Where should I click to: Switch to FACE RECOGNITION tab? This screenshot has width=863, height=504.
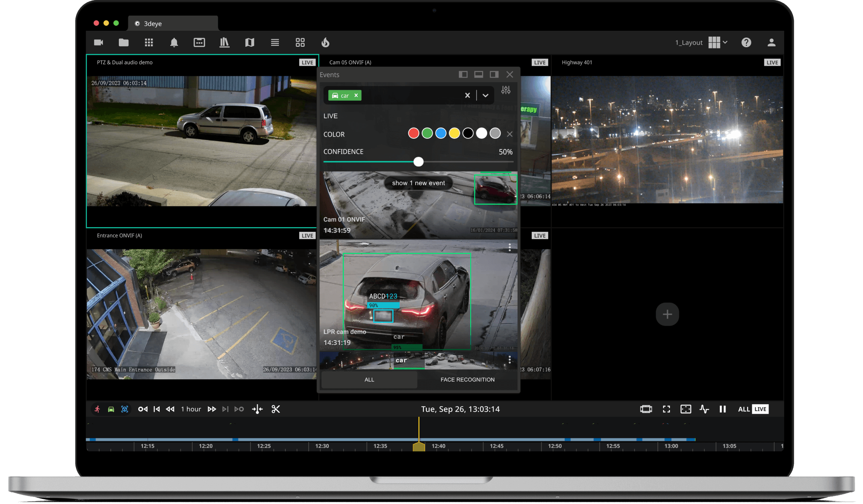(467, 380)
